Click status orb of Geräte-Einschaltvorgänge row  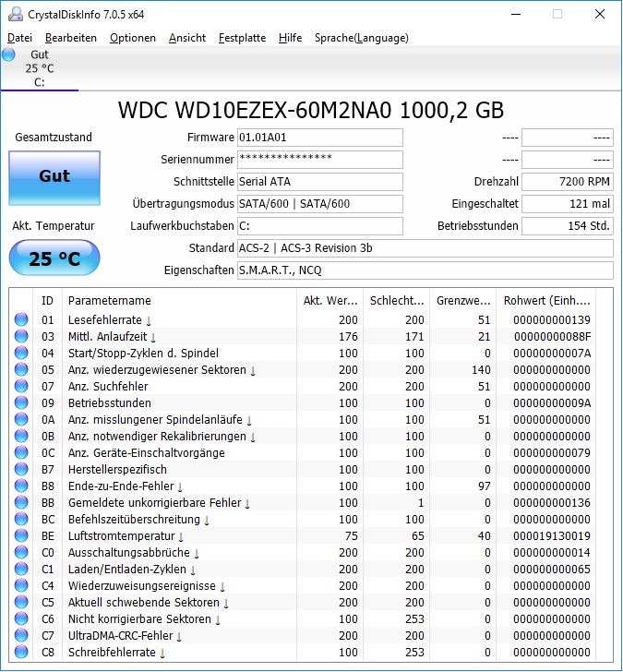[21, 452]
